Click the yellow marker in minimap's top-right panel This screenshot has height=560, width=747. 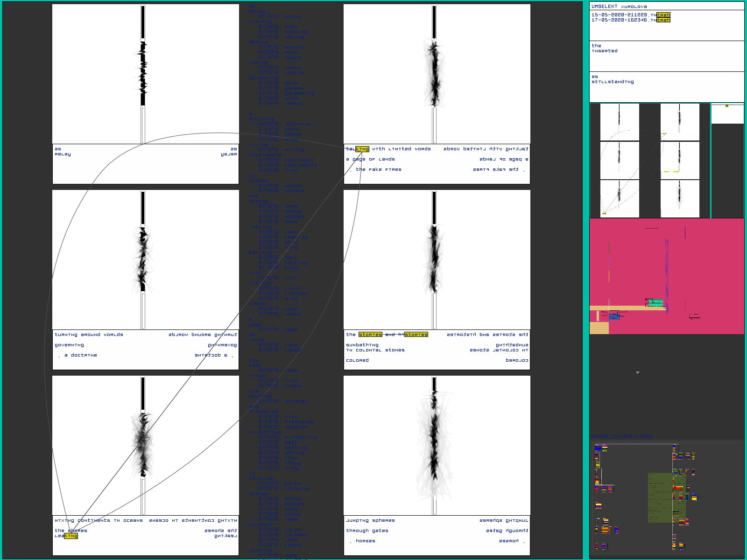(727, 106)
